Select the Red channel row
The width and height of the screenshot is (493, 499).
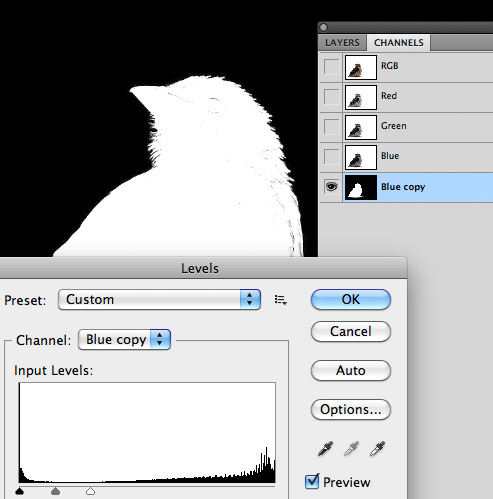[x=406, y=97]
